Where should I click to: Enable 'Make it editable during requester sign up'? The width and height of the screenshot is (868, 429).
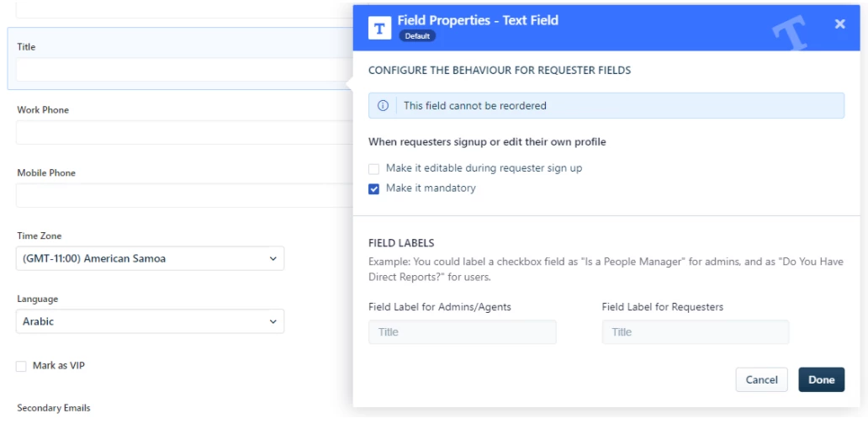374,168
